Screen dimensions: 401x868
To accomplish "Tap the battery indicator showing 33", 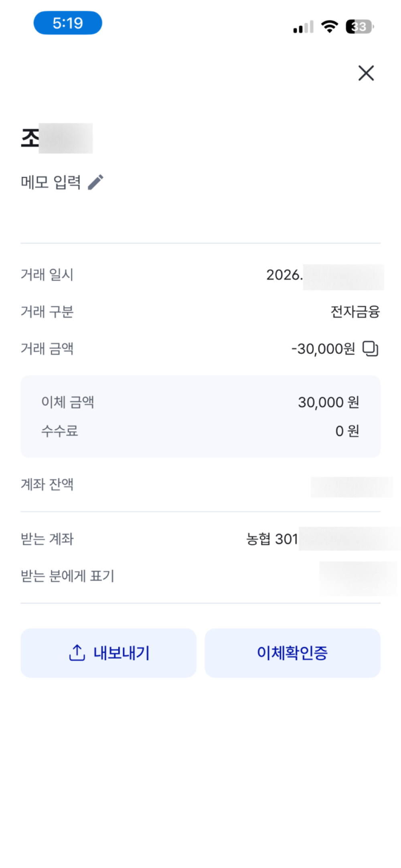I will 360,26.
